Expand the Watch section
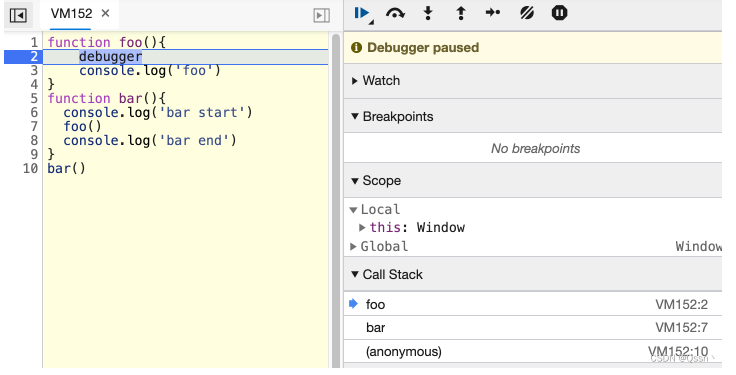The height and width of the screenshot is (375, 736). pyautogui.click(x=355, y=81)
